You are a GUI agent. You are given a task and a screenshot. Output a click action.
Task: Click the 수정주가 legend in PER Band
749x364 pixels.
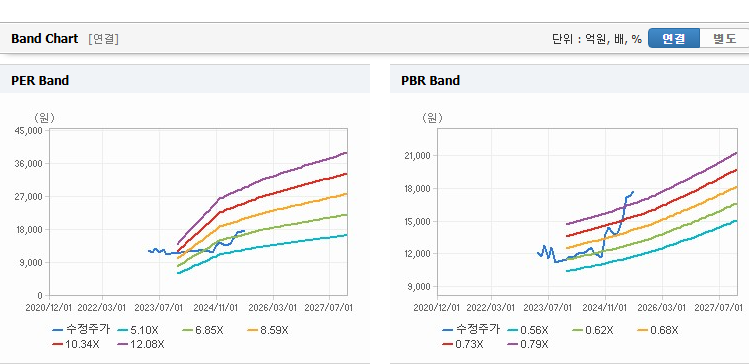pyautogui.click(x=81, y=330)
